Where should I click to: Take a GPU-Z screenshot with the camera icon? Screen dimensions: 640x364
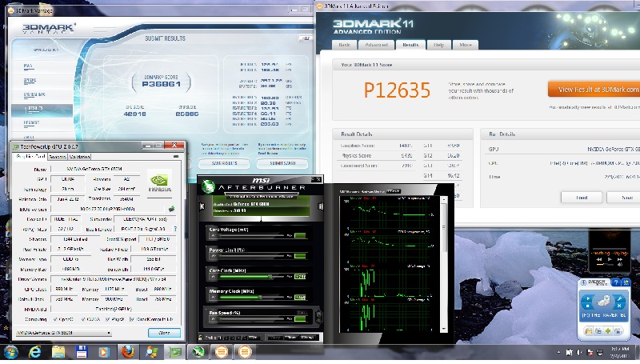(x=176, y=157)
